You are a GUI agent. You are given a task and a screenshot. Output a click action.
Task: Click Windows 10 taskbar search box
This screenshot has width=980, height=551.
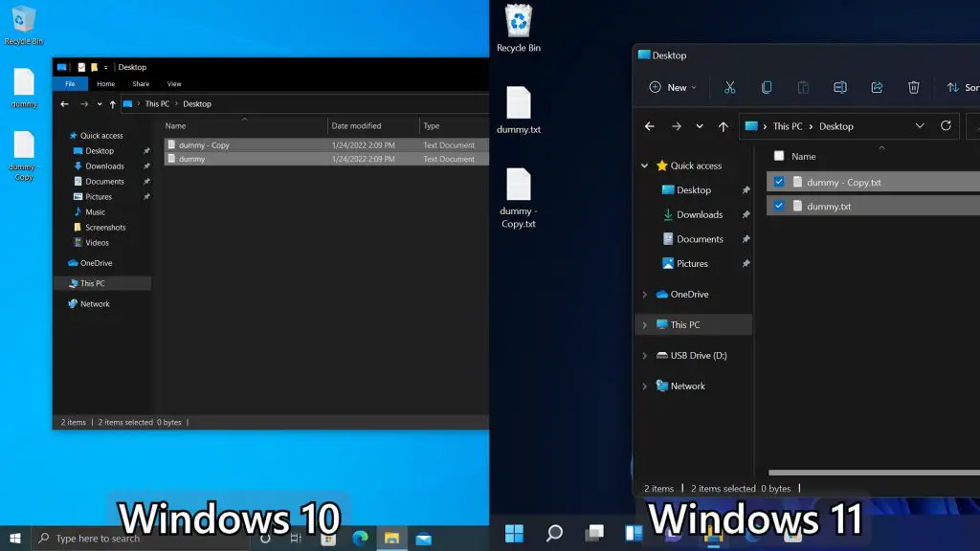(140, 538)
